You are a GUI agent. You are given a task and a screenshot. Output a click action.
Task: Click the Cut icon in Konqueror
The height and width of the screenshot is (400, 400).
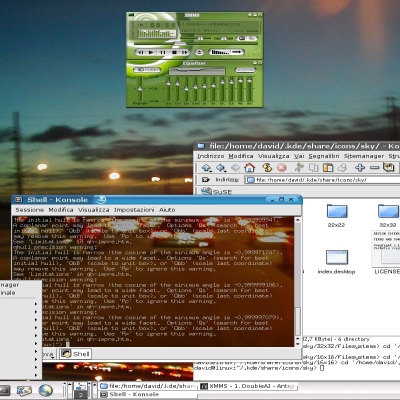point(299,167)
